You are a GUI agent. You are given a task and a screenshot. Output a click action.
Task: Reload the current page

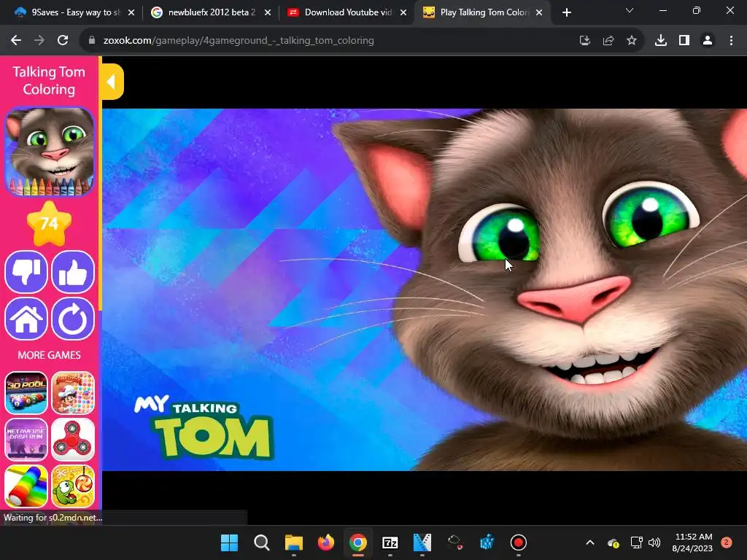coord(63,41)
